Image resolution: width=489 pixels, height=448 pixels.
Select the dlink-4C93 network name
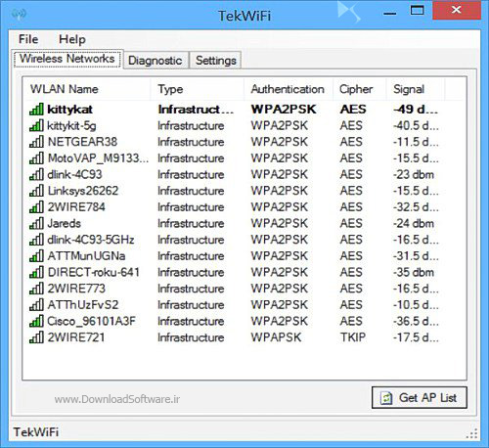[x=74, y=174]
